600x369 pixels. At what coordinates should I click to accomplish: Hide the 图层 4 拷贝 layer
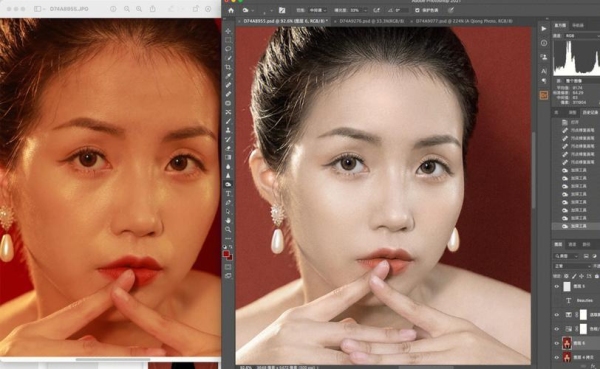(557, 358)
